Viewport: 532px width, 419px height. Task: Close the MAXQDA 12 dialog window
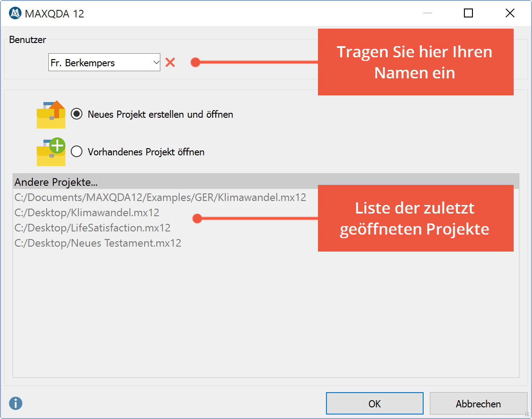510,13
